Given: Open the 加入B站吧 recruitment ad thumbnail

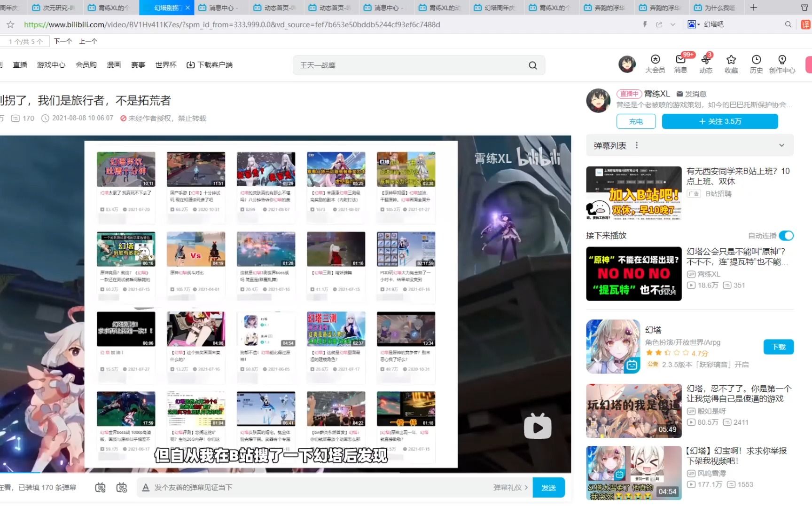Looking at the screenshot, I should coord(634,193).
